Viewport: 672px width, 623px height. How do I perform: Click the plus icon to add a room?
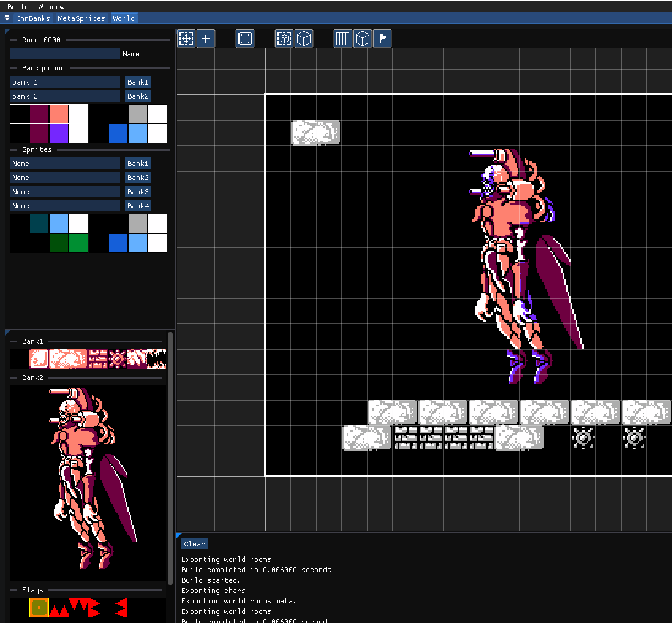206,39
